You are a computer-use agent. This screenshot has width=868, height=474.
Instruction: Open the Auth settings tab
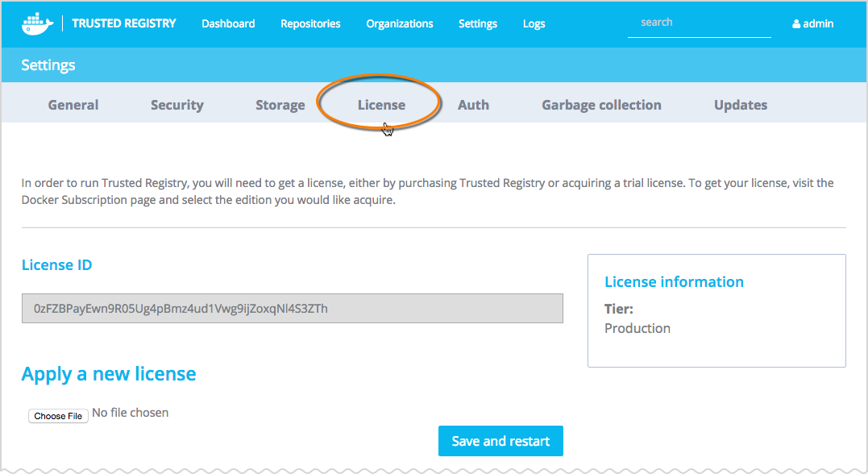point(473,105)
